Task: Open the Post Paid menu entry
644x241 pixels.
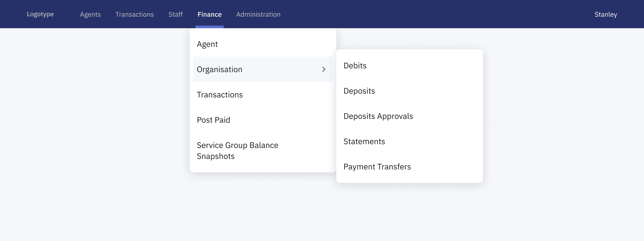Action: pos(213,120)
